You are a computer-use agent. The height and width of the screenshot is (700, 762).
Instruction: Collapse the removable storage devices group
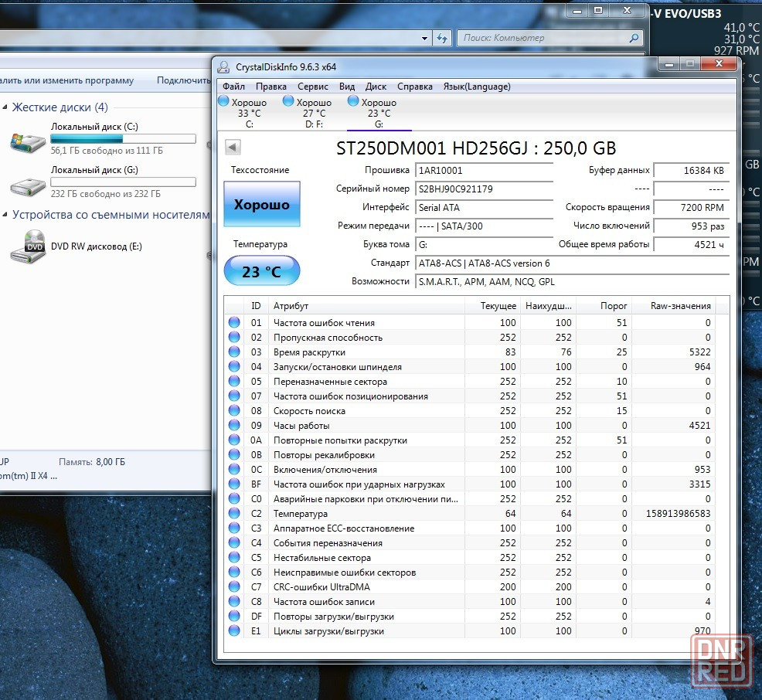tap(5, 215)
